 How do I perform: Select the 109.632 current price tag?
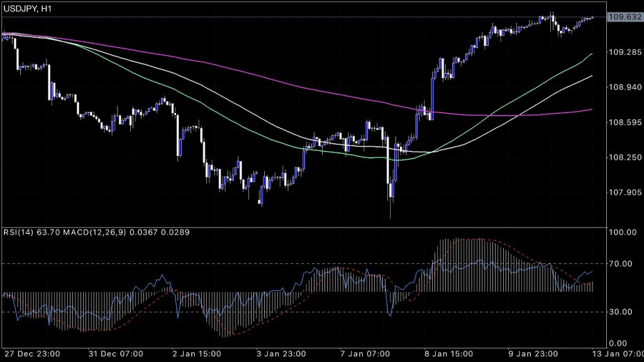pyautogui.click(x=620, y=17)
